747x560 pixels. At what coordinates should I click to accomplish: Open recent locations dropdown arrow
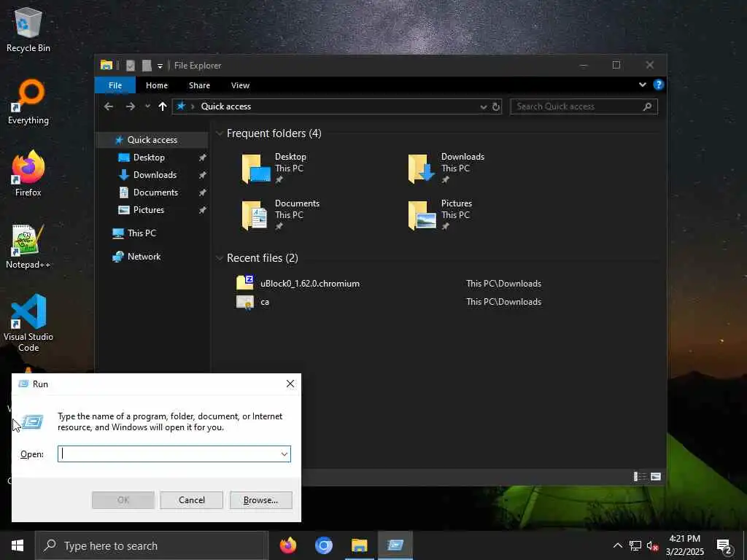(147, 106)
